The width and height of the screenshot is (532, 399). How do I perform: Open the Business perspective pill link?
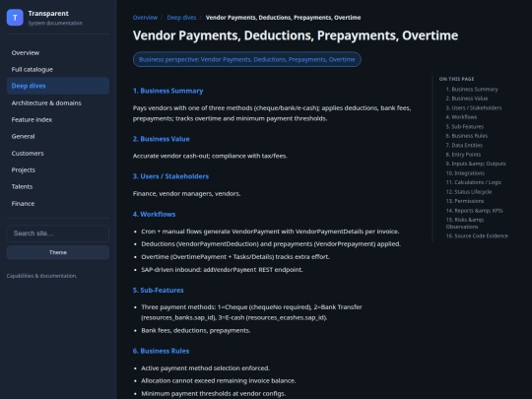point(247,59)
